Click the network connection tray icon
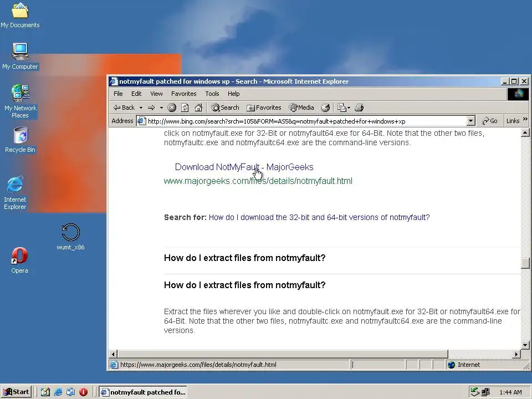532x399 pixels. click(x=485, y=392)
